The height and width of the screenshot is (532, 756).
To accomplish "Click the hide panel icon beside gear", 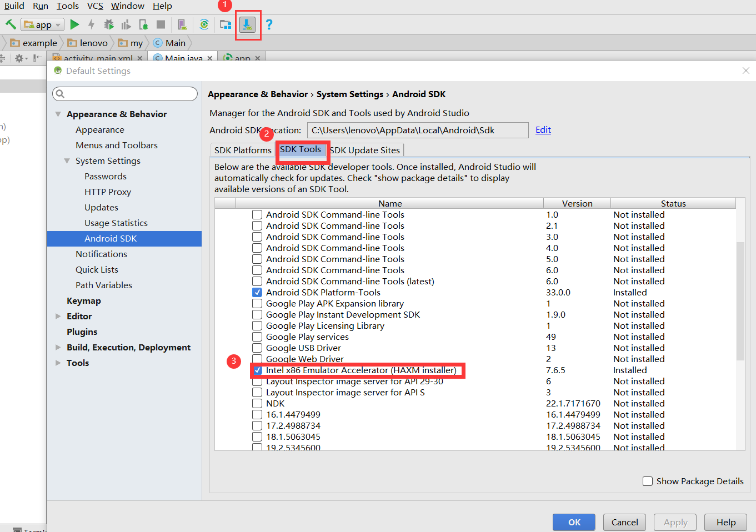I will (37, 58).
